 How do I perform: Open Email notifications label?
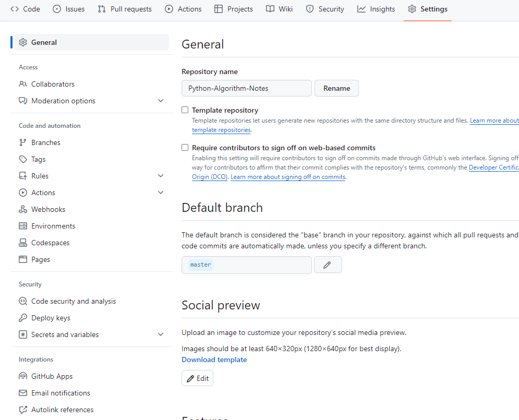[61, 393]
